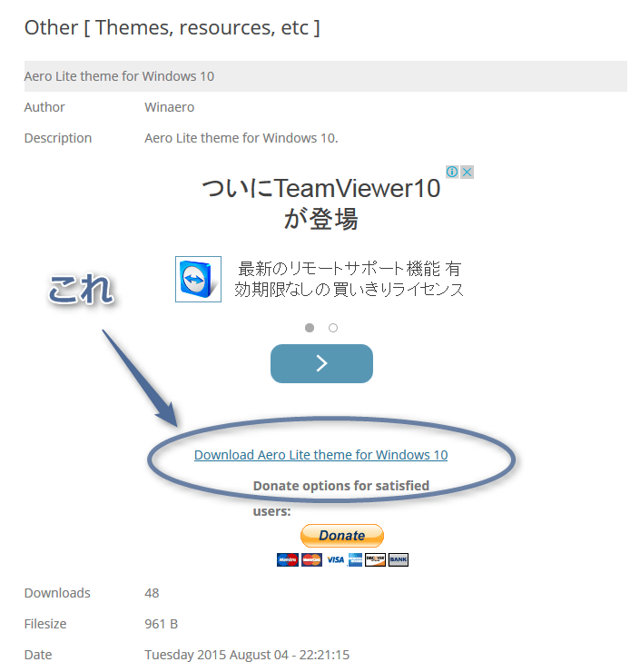Click the VISA card icon
The image size is (640, 672).
[335, 559]
